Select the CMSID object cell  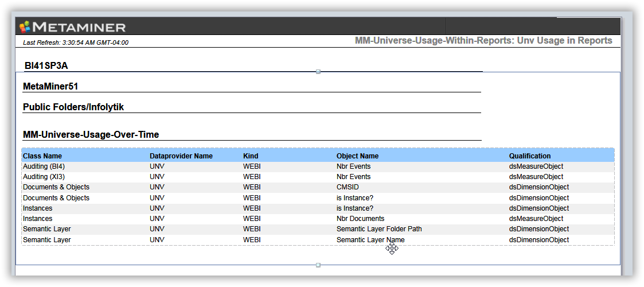pyautogui.click(x=348, y=187)
